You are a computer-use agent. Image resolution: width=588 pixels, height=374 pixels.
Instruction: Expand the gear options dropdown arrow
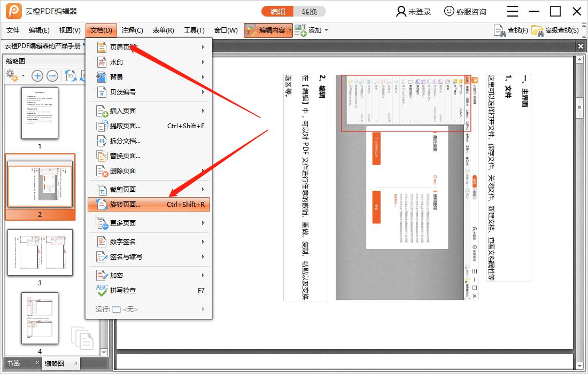(23, 76)
